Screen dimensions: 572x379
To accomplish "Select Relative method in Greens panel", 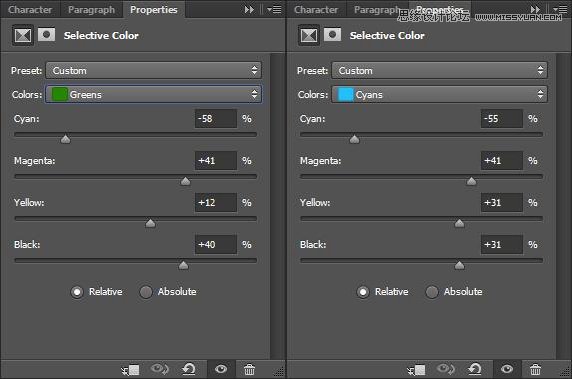I will click(77, 292).
